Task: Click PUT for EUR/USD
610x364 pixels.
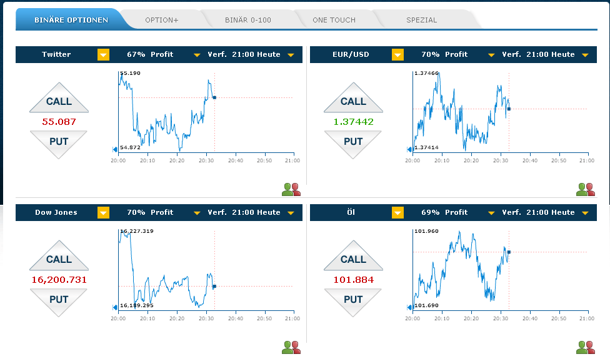Action: (353, 143)
